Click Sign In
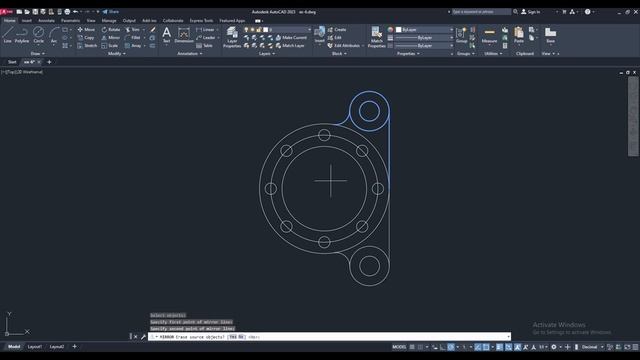The width and height of the screenshot is (640, 360). [x=530, y=12]
